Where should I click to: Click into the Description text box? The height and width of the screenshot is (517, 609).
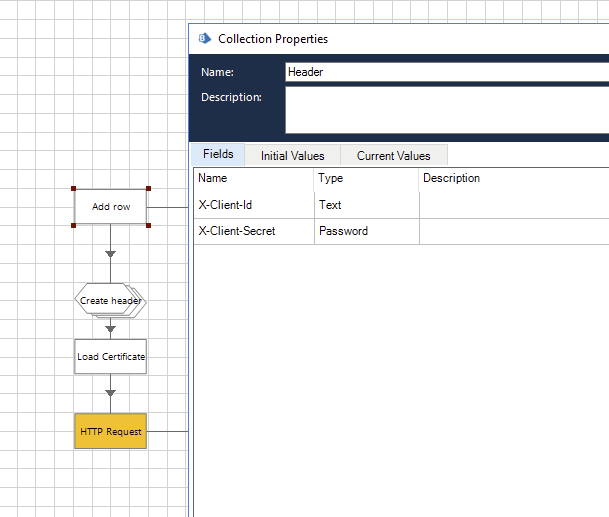point(447,110)
